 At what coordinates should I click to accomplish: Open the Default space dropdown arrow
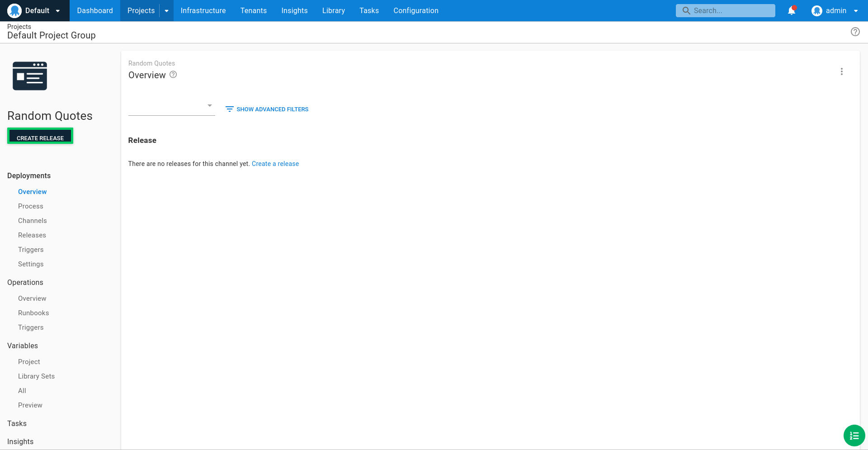click(x=58, y=11)
